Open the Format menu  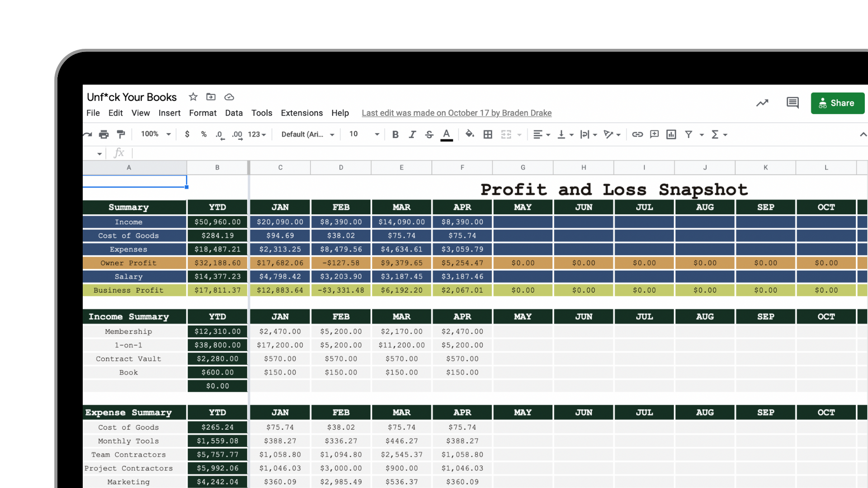click(203, 113)
